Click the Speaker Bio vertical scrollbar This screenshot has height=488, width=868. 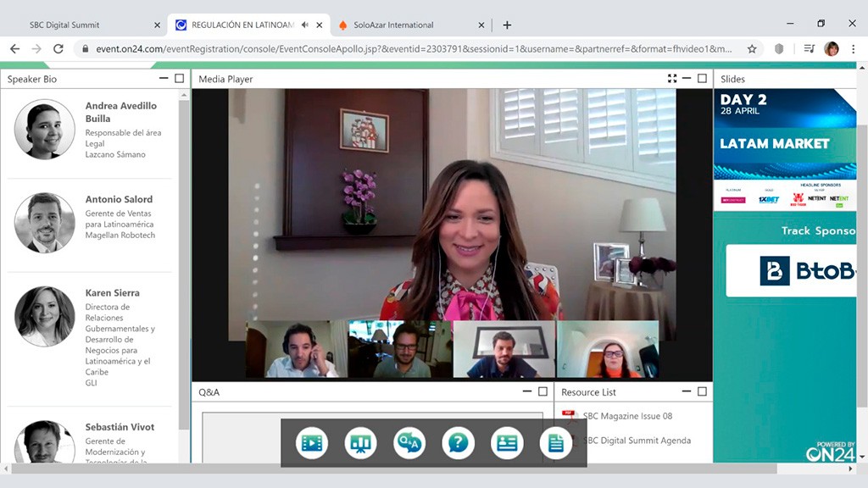[x=184, y=254]
